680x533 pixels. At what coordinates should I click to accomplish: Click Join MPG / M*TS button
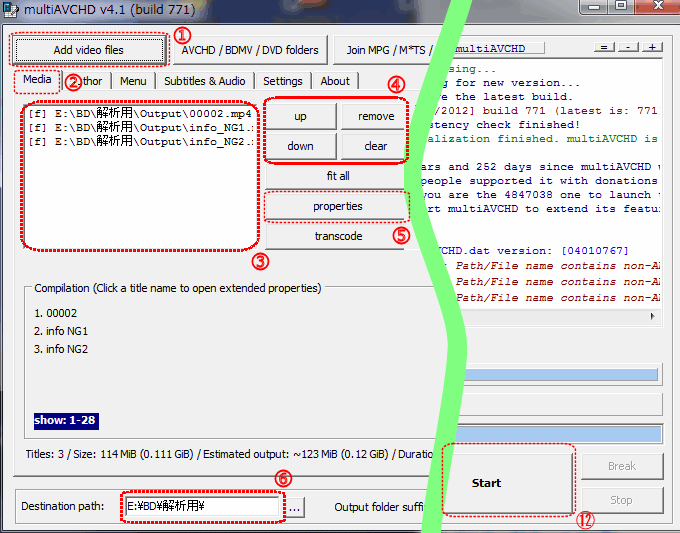pyautogui.click(x=386, y=49)
